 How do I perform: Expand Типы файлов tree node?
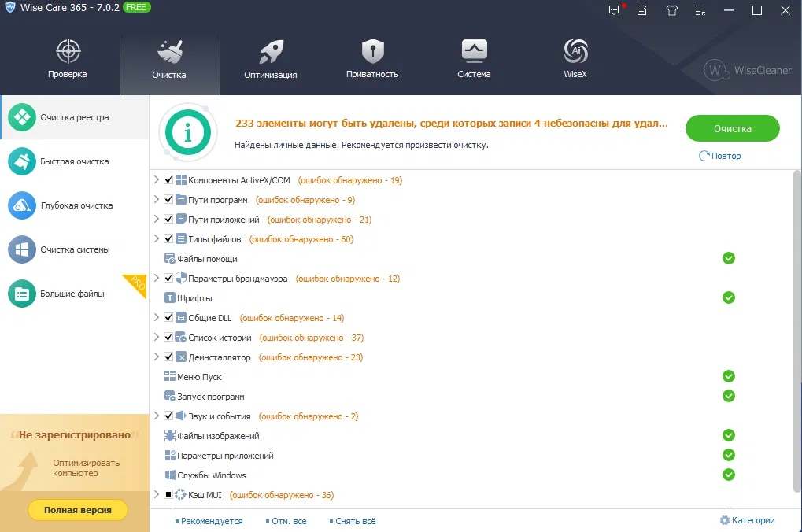coord(157,238)
